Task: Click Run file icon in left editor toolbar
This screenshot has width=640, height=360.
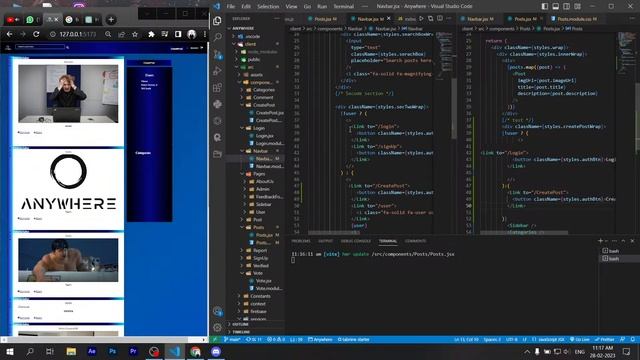Action: point(421,18)
